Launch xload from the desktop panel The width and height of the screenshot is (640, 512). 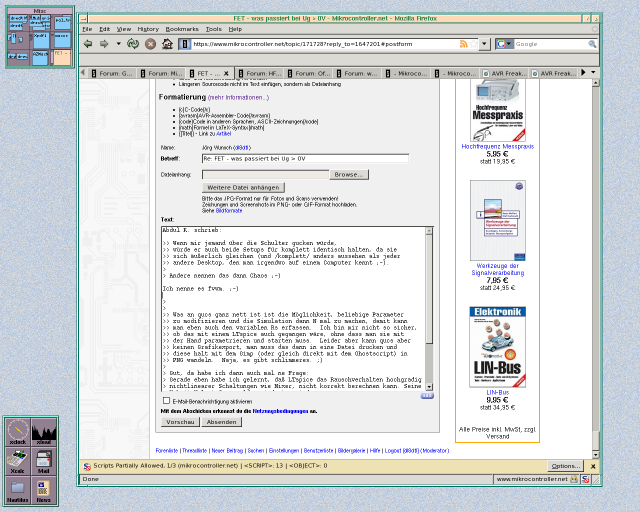point(44,432)
